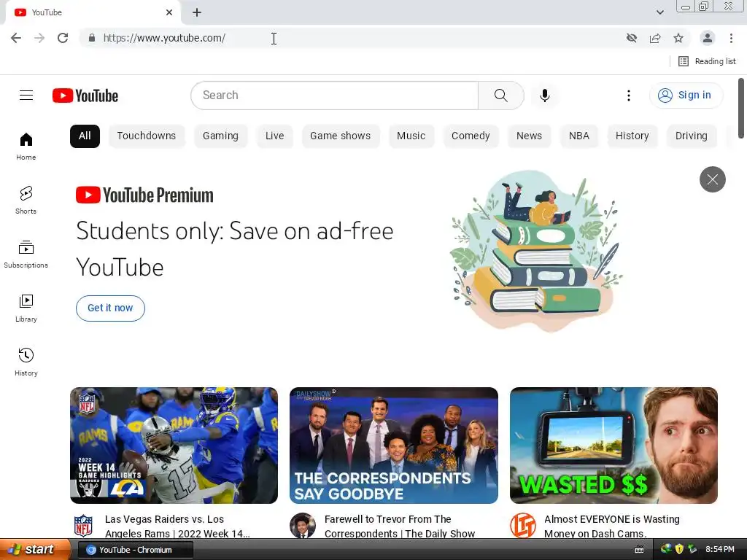
Task: Bookmark this tab with star icon
Action: (678, 38)
